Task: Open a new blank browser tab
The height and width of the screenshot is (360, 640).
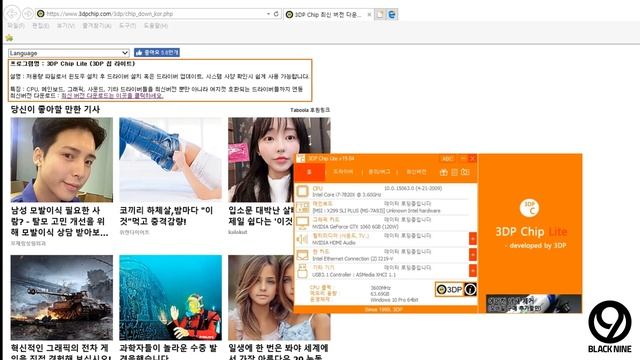Action: 380,14
